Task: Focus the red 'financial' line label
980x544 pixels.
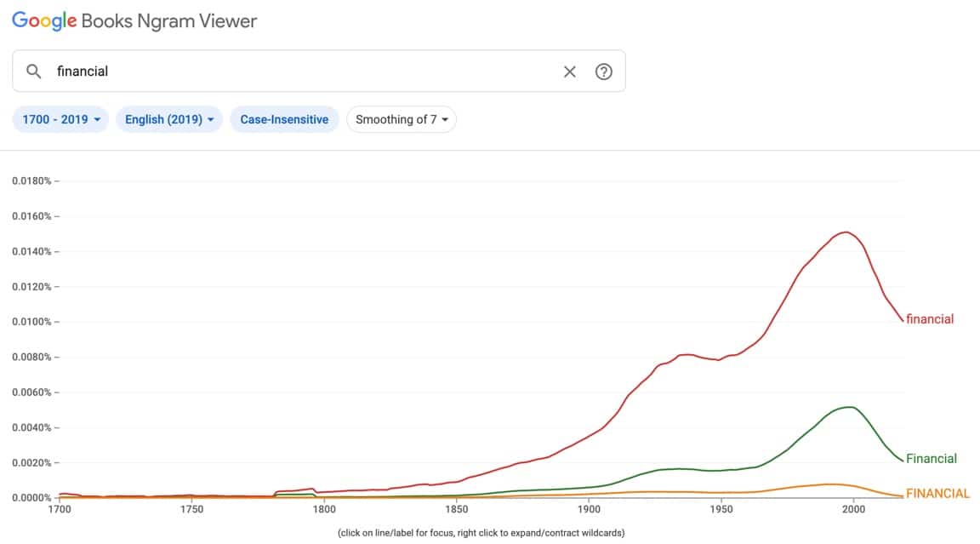Action: tap(930, 319)
